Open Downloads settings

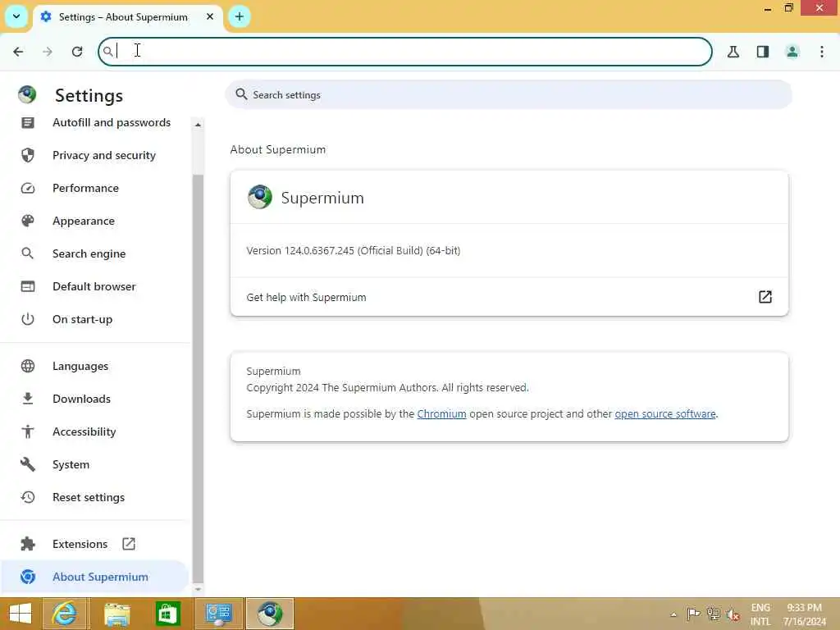tap(81, 399)
